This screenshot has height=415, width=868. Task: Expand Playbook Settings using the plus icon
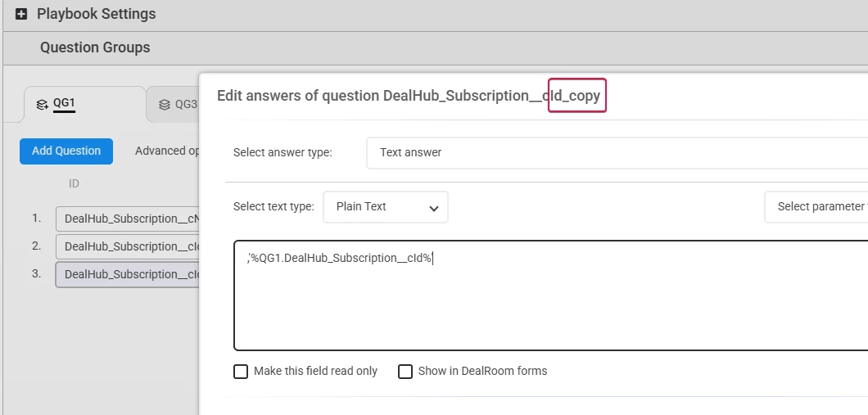tap(21, 14)
